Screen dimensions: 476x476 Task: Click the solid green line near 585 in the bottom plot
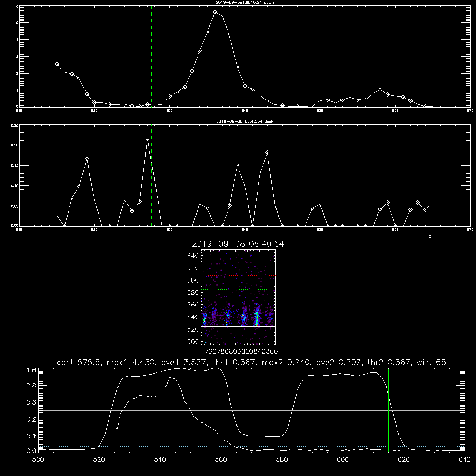296,410
